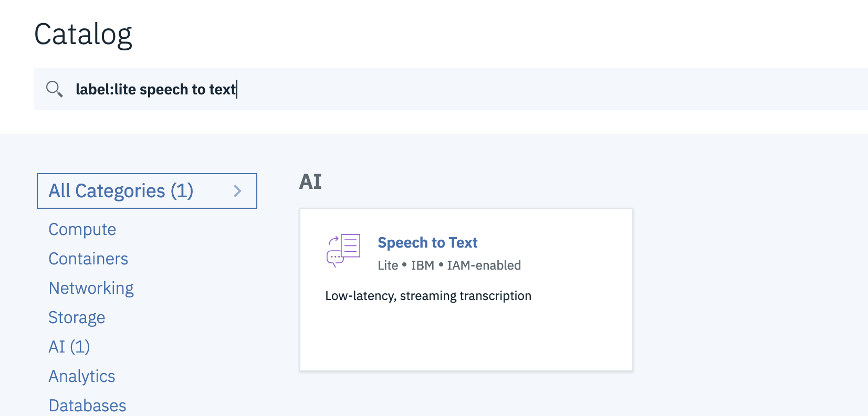Click the Lite • IBM • IAM-enabled tags

(x=449, y=265)
